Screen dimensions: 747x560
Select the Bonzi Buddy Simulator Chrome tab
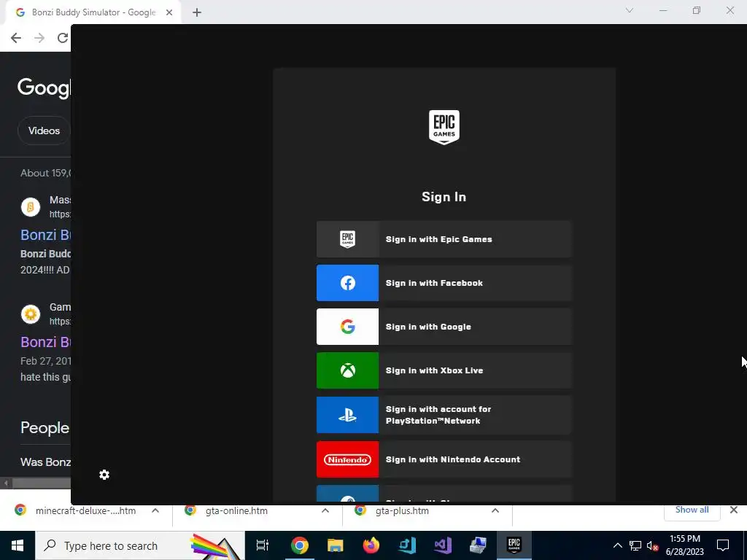[x=93, y=12]
